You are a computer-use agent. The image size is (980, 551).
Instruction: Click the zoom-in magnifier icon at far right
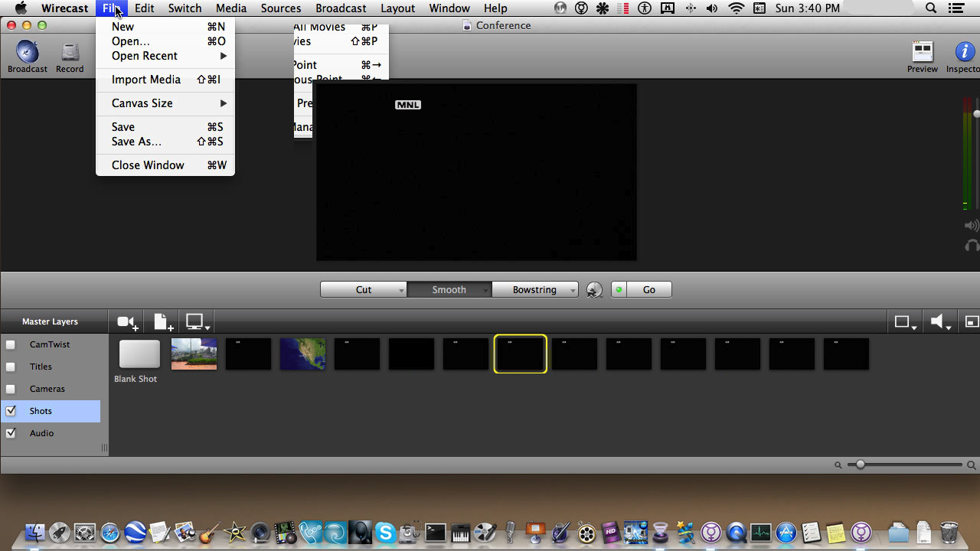(x=972, y=465)
